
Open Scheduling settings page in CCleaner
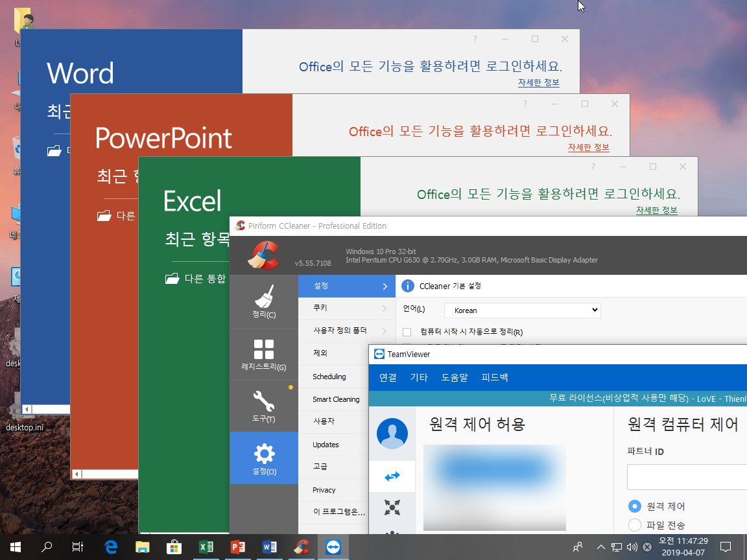tap(333, 376)
